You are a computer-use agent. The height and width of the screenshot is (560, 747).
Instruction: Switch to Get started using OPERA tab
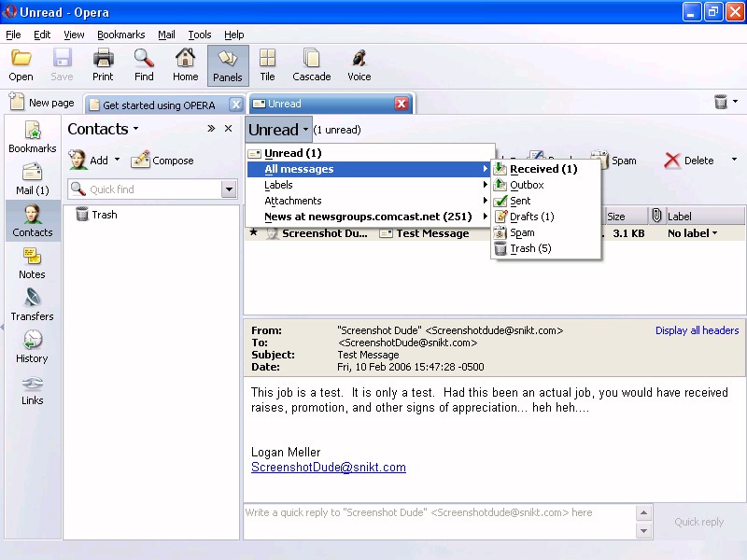click(159, 105)
